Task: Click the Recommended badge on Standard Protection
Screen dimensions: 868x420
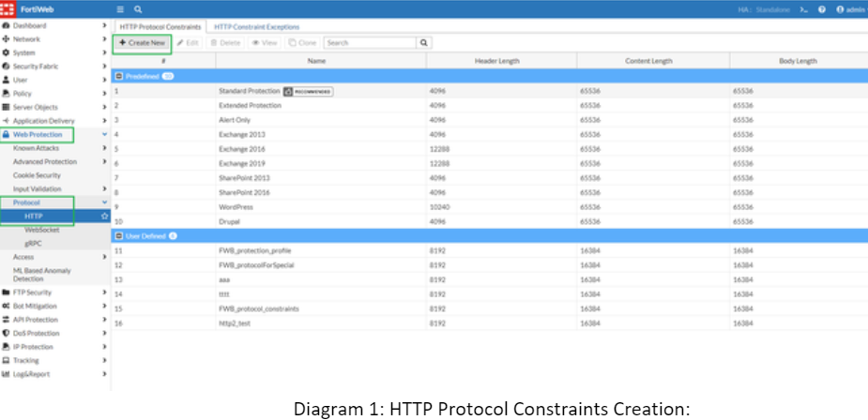Action: point(309,91)
